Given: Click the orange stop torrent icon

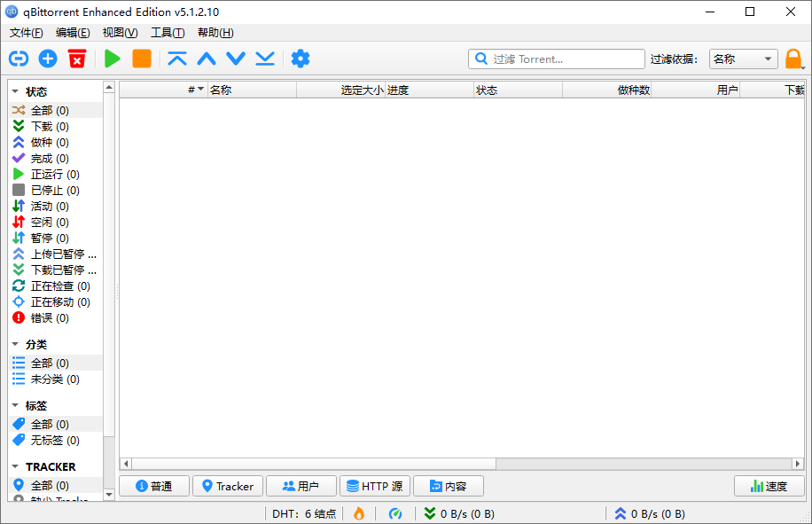Looking at the screenshot, I should 142,58.
